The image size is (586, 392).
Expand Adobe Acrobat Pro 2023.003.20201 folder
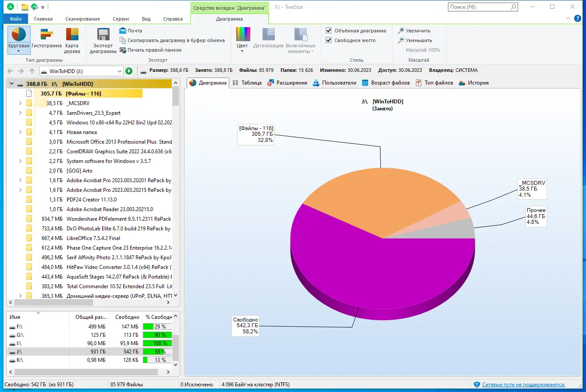pos(20,180)
